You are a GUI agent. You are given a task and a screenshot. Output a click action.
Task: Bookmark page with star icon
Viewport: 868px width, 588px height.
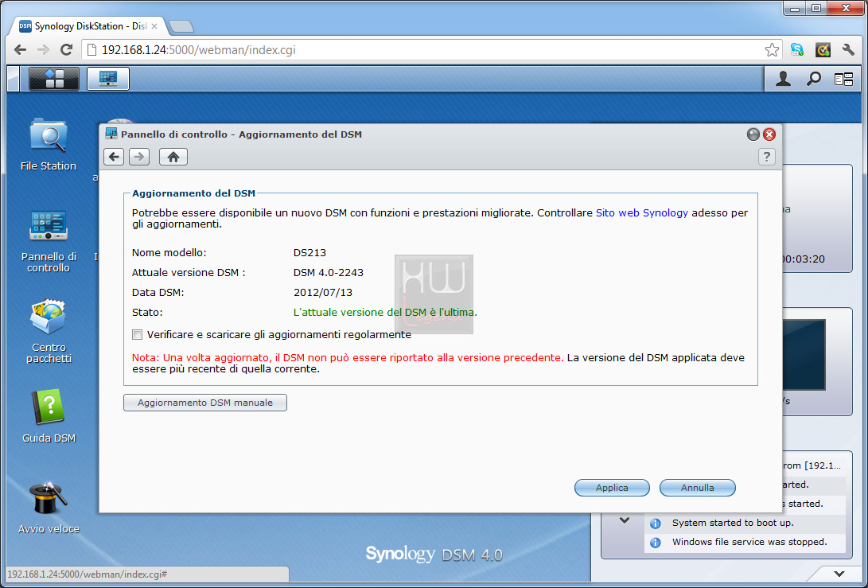[772, 50]
